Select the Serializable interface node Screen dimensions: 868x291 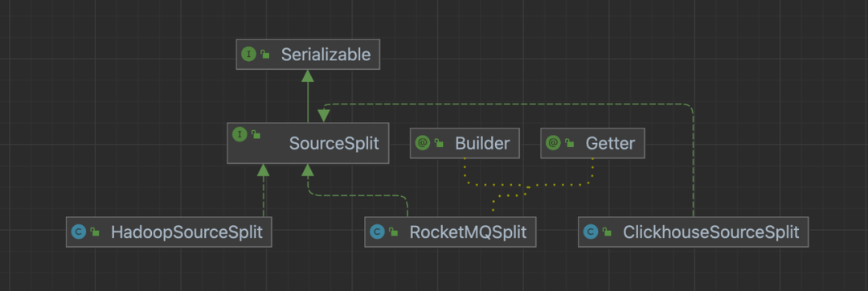coord(308,54)
